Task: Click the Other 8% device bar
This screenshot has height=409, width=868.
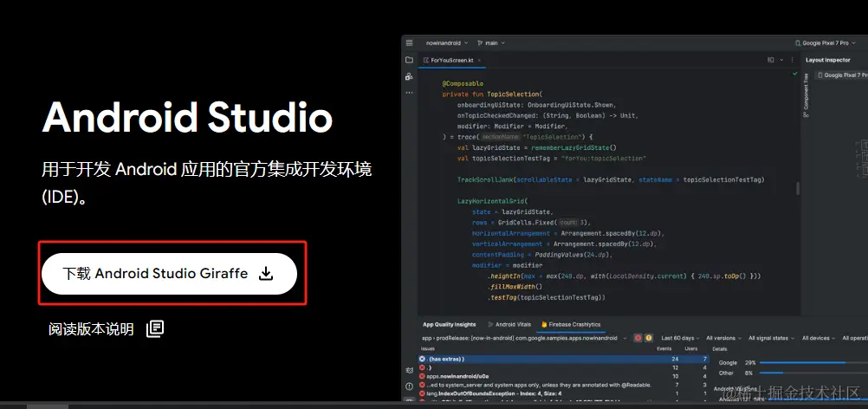Action: pos(813,373)
